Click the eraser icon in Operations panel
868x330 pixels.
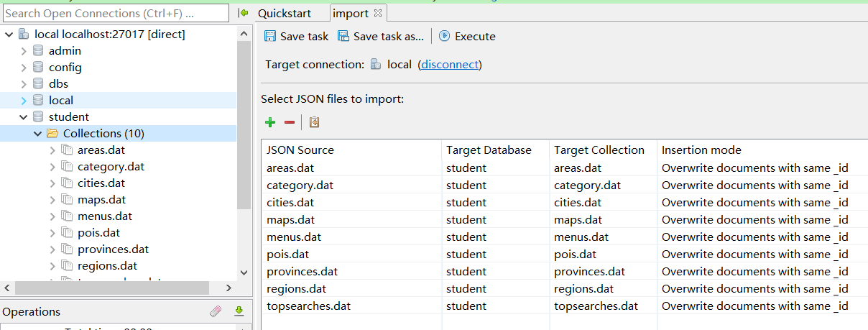click(216, 311)
